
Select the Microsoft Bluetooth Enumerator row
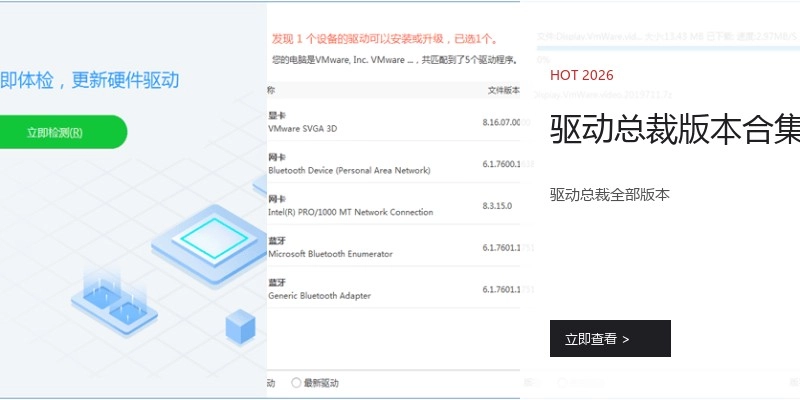click(393, 246)
